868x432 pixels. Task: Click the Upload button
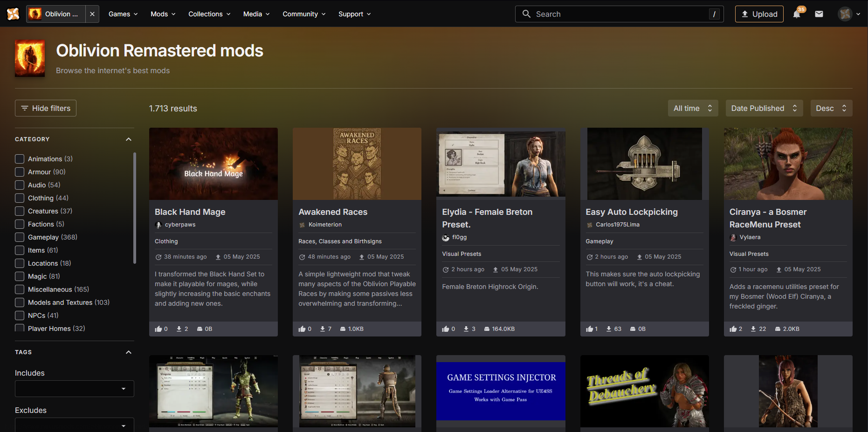pyautogui.click(x=759, y=14)
